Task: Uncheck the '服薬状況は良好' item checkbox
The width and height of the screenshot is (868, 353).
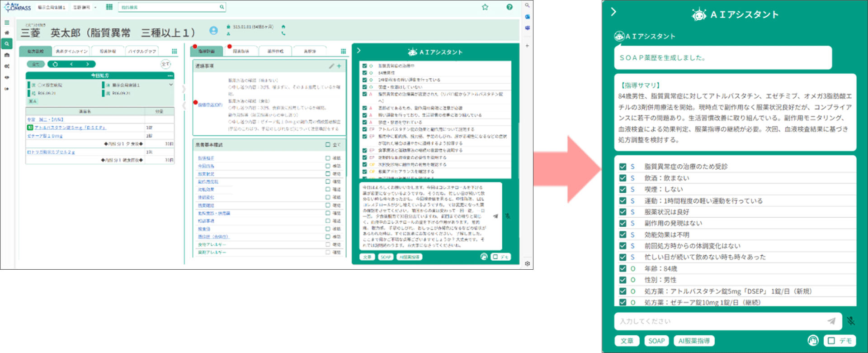Action: pyautogui.click(x=623, y=212)
